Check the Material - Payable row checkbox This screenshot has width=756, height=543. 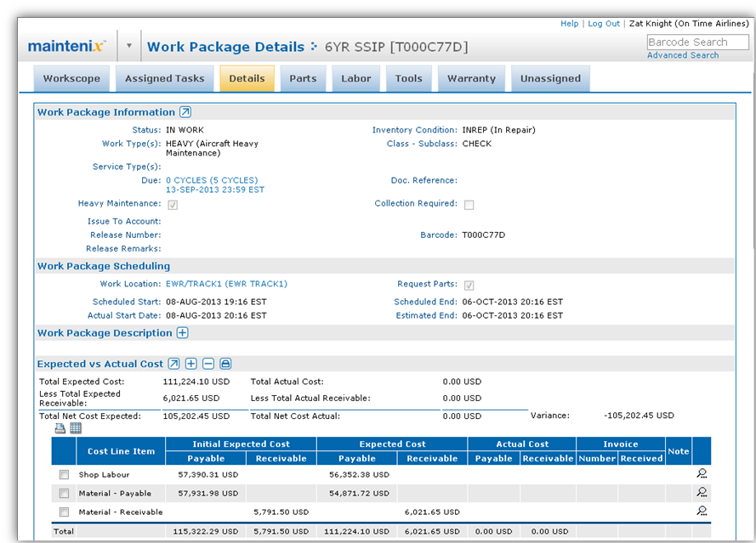pos(64,493)
